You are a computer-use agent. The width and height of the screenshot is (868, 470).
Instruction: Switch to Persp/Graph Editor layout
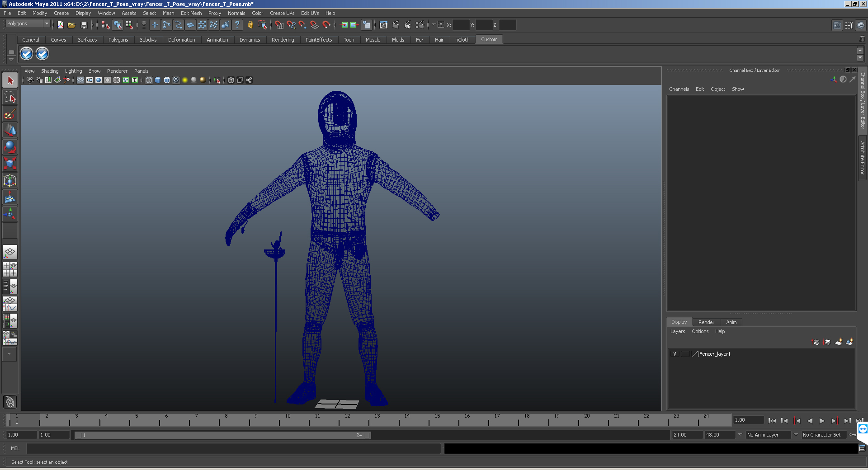[10, 304]
